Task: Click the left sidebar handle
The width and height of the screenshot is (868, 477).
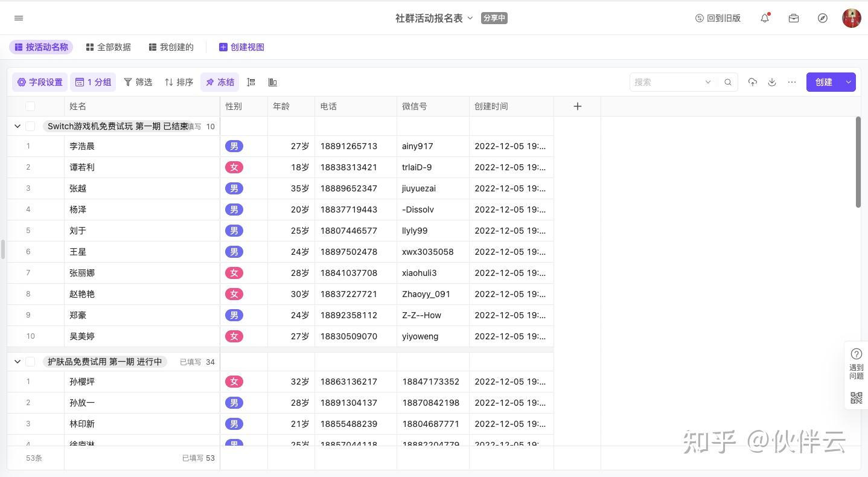Action: (3, 249)
